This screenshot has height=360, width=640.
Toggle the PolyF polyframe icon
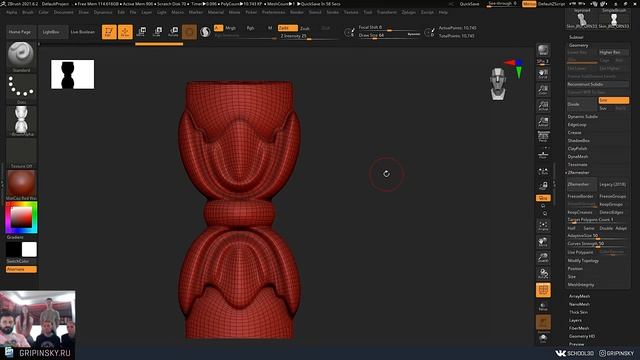point(543,290)
